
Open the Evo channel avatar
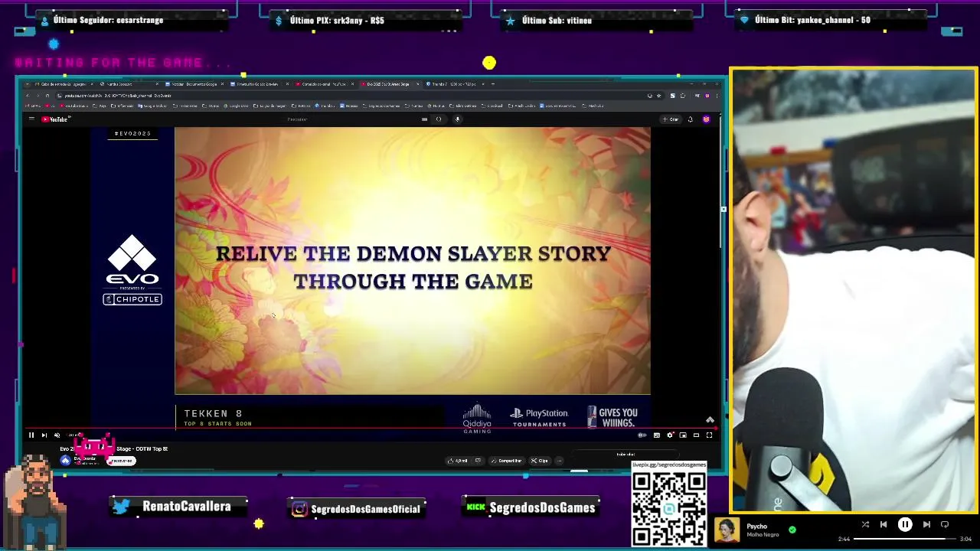66,460
